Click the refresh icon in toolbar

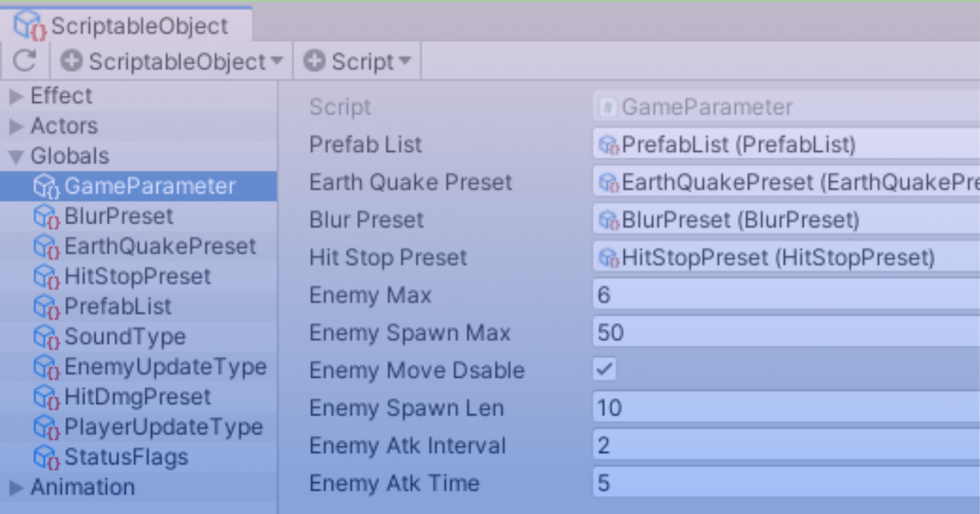coord(25,61)
